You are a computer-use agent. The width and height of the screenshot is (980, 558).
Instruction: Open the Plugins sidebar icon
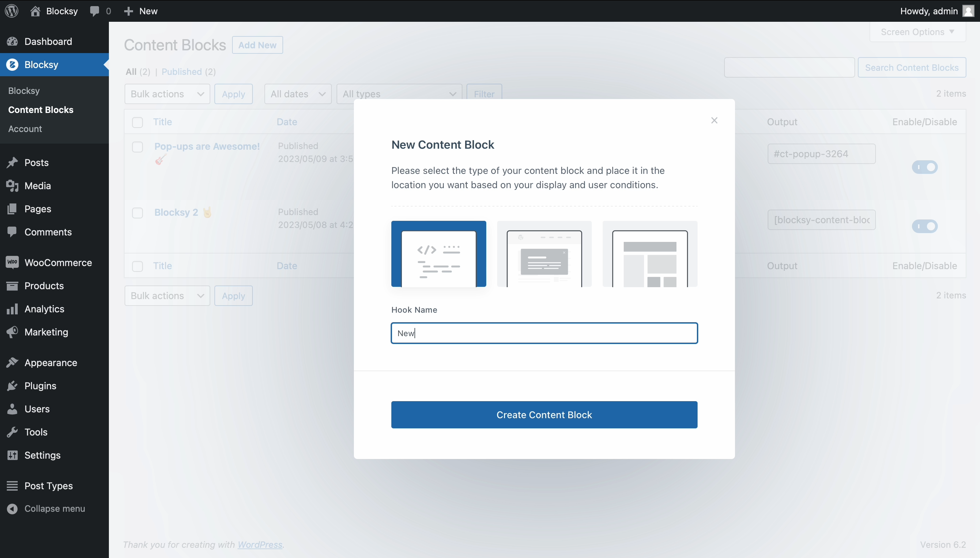pos(12,385)
